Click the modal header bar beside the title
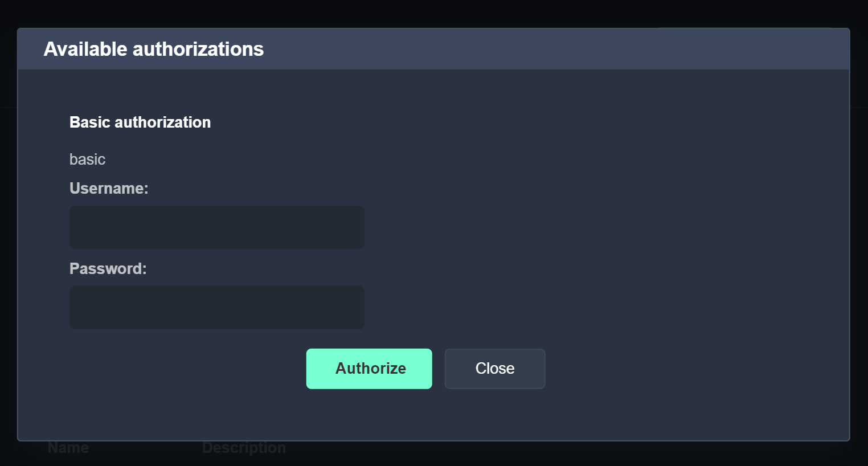The height and width of the screenshot is (466, 868). (x=541, y=50)
